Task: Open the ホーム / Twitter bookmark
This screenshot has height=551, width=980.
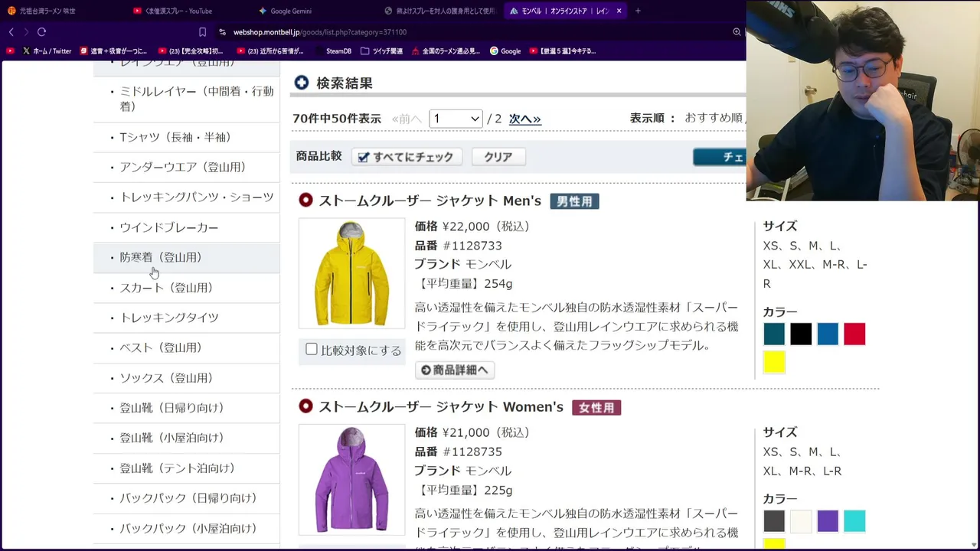Action: [x=47, y=51]
